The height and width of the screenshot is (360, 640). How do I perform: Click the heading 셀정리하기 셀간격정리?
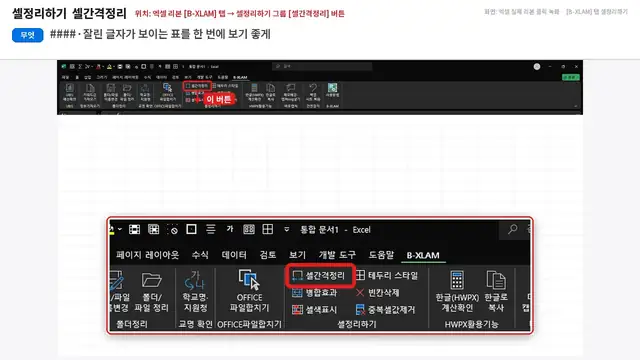tap(69, 13)
